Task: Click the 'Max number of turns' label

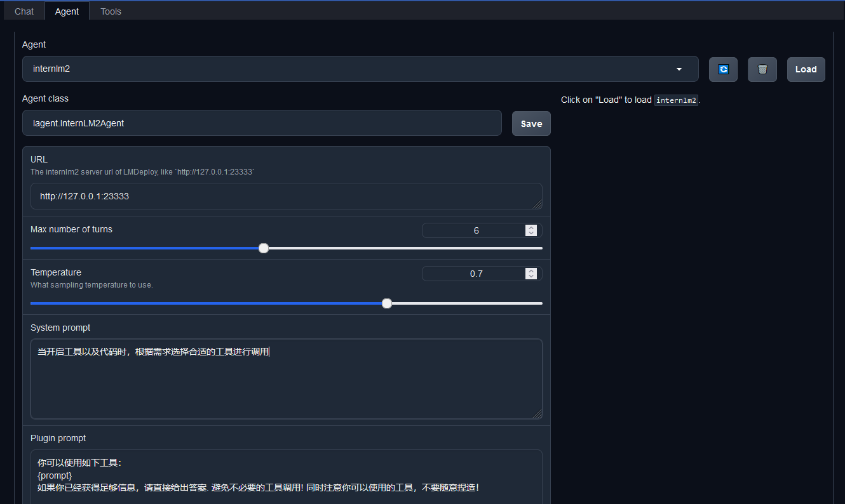Action: (x=71, y=229)
